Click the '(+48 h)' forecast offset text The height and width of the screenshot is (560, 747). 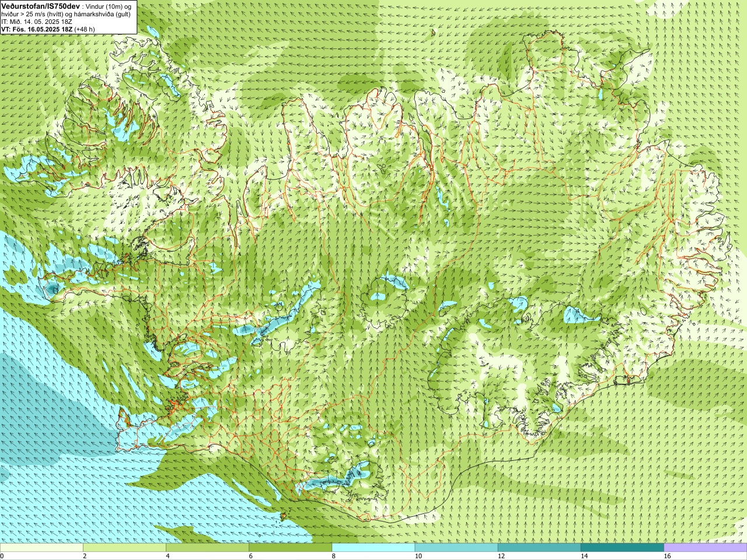point(85,29)
